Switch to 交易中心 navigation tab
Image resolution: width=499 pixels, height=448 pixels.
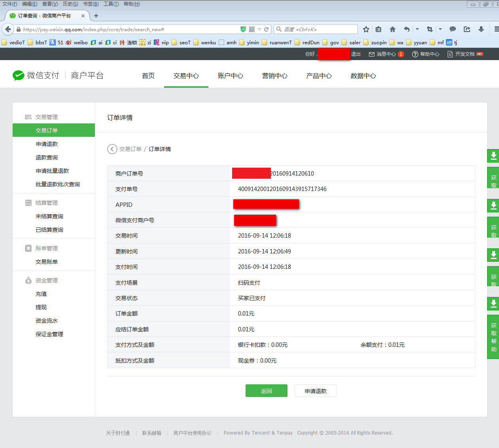point(186,76)
